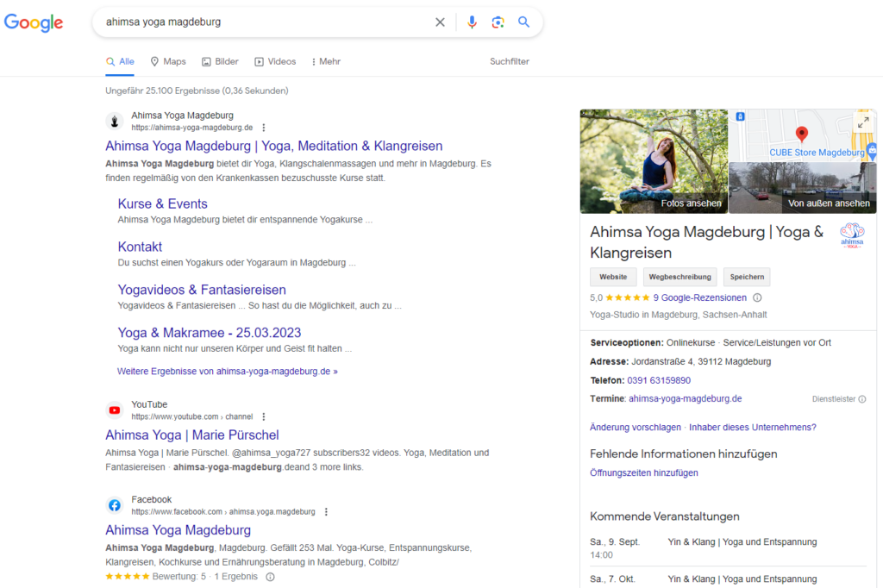Open 9 Google-Rezensionen link
Viewport: 883px width, 588px height.
(x=699, y=297)
